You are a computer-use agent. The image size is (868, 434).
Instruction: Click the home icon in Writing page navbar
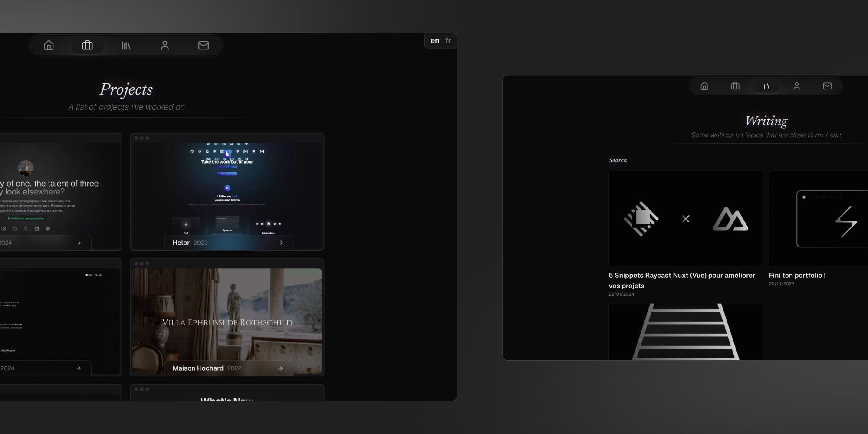(x=704, y=86)
